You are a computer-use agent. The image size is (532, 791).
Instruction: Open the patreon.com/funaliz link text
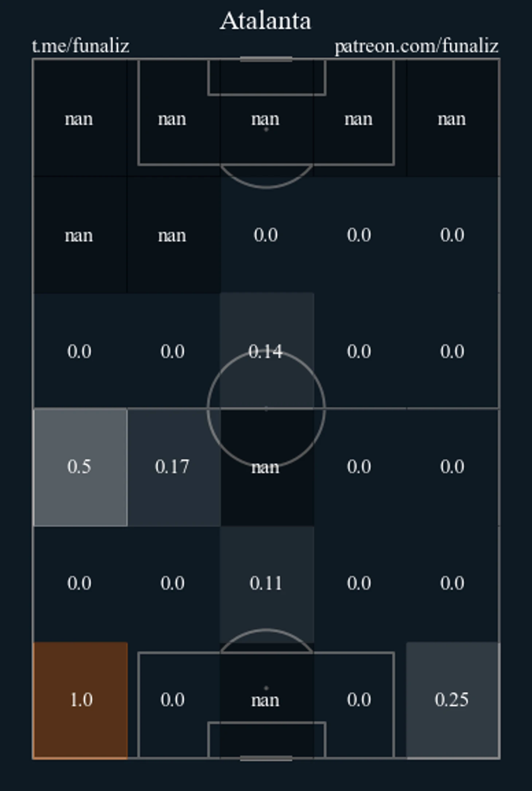tap(416, 46)
